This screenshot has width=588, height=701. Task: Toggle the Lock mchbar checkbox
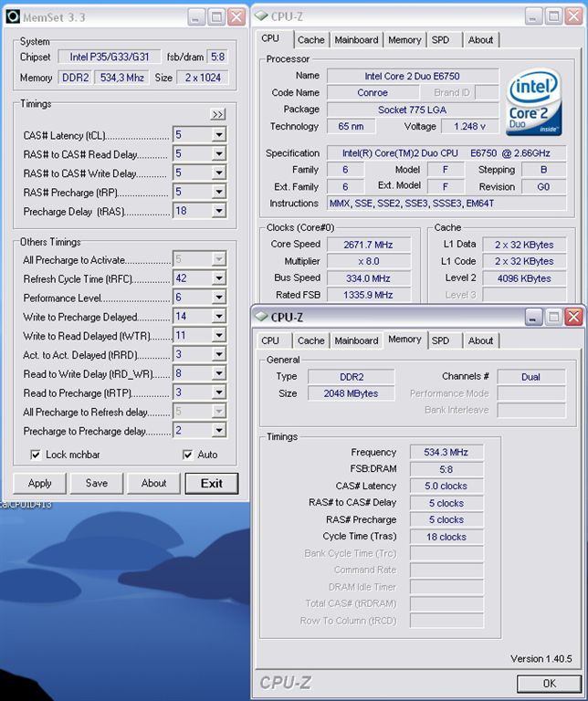[x=36, y=455]
